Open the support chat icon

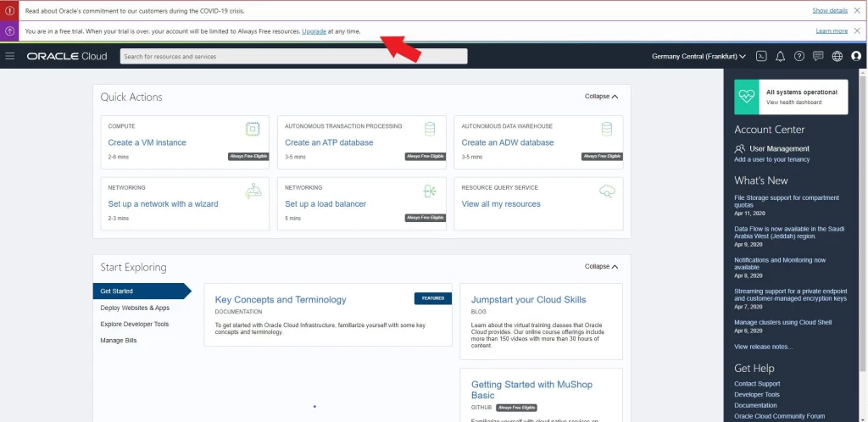pos(818,56)
